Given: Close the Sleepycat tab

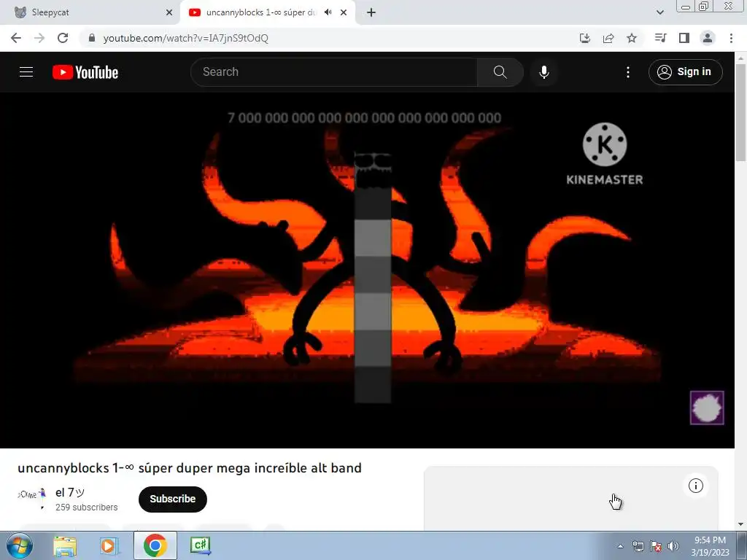Looking at the screenshot, I should pyautogui.click(x=169, y=12).
